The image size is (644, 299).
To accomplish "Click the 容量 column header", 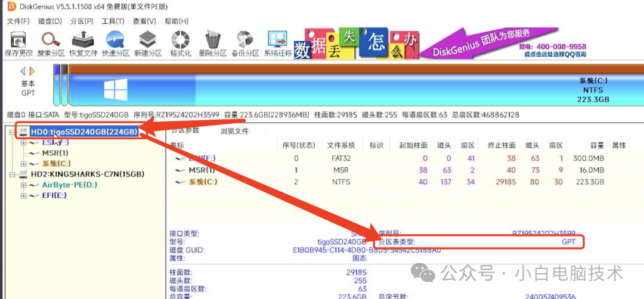I will click(596, 145).
